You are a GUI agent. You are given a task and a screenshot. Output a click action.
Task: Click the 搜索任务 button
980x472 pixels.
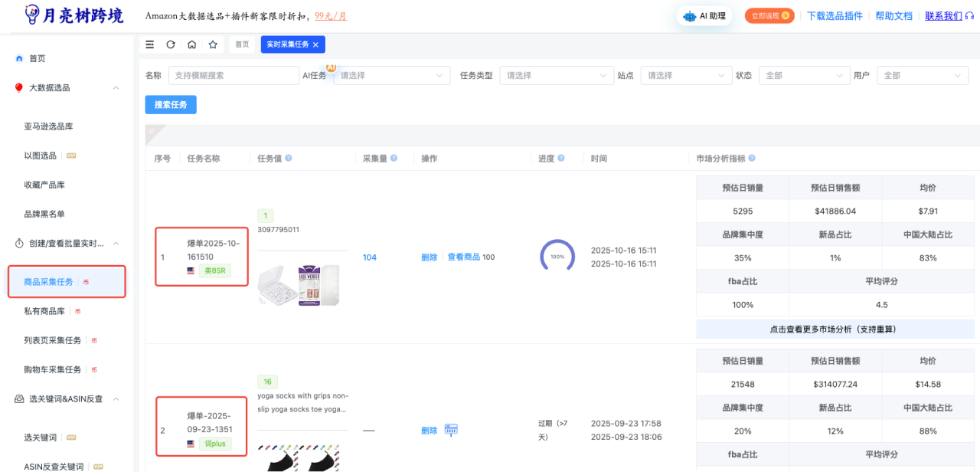[171, 105]
